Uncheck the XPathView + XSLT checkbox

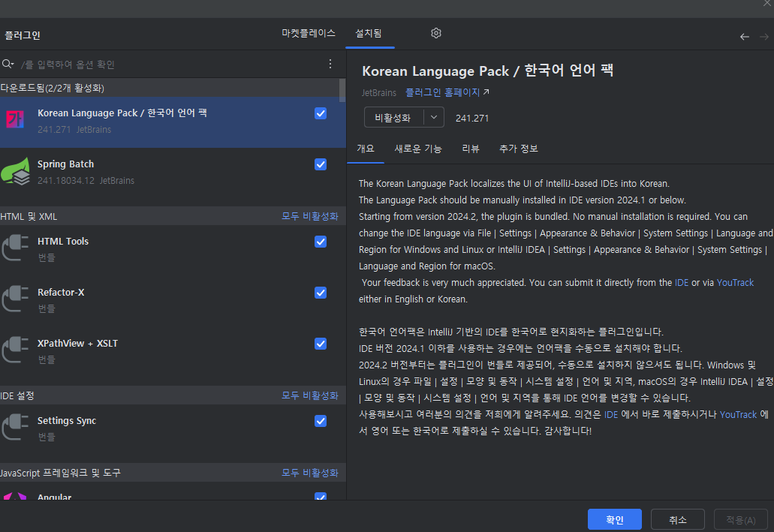(x=321, y=344)
